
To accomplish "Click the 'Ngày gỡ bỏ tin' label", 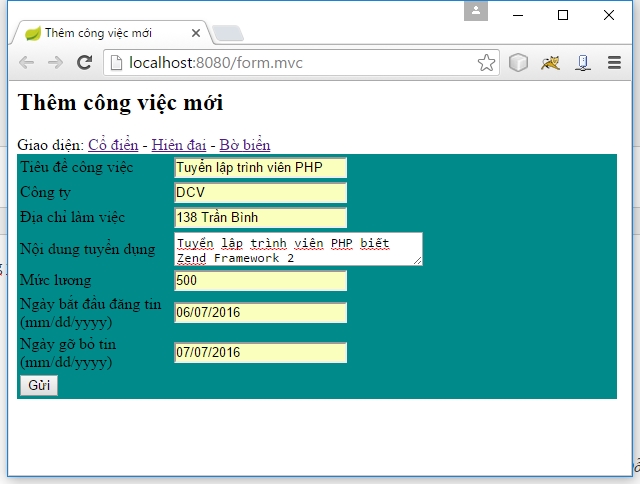I will coord(68,353).
